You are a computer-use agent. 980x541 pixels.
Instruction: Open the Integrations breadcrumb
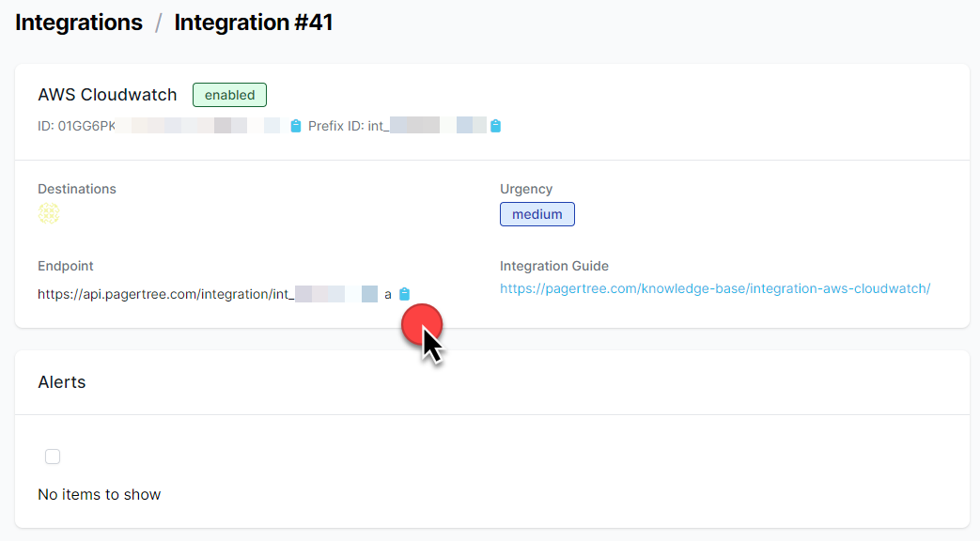78,22
